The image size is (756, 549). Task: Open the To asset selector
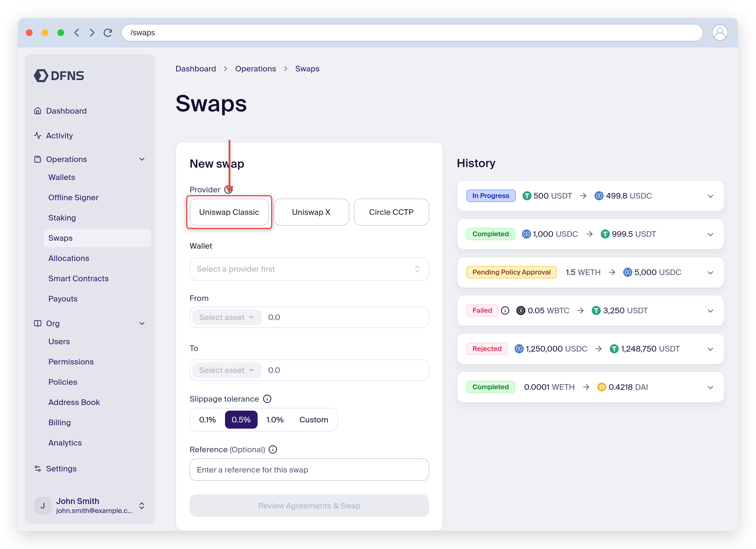pos(227,370)
